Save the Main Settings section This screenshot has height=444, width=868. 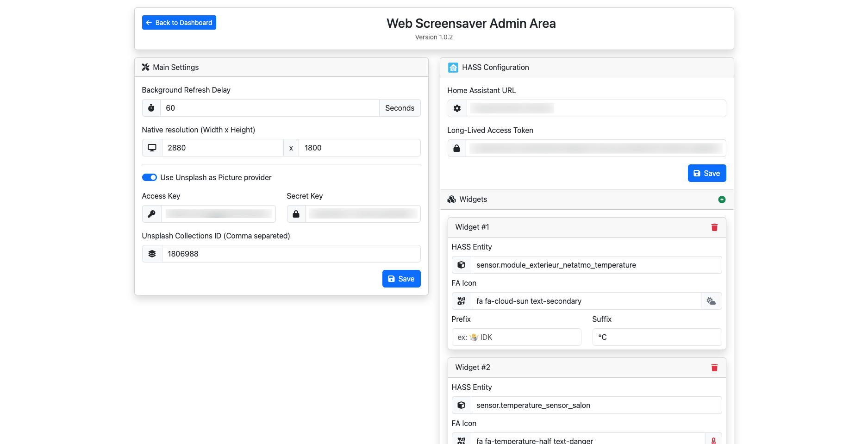[401, 278]
